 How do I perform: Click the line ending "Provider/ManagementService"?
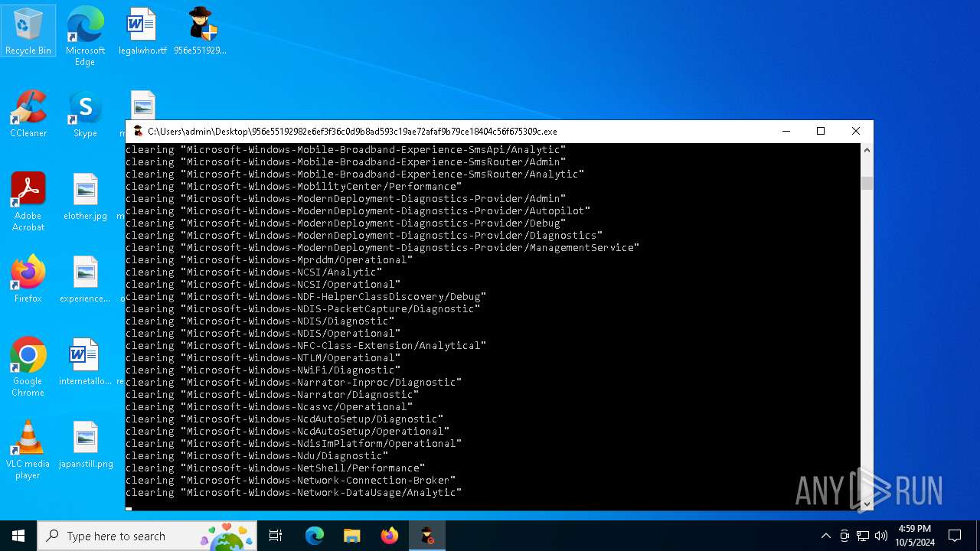(382, 248)
